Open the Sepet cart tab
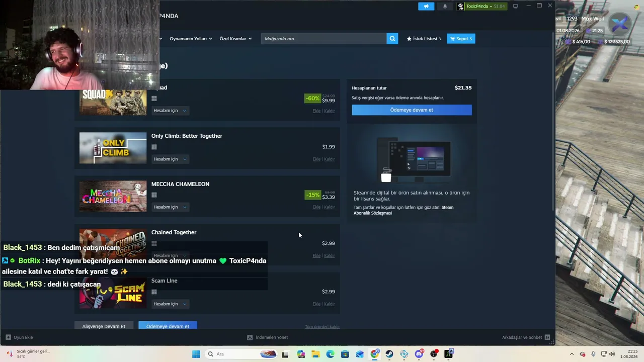The image size is (644, 362). point(461,39)
